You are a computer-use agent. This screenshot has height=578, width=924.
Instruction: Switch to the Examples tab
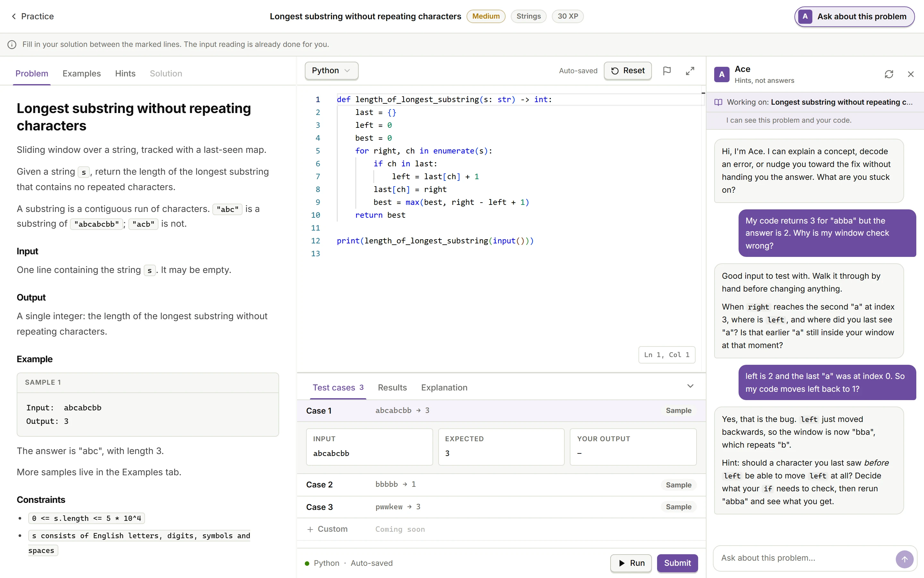(81, 74)
